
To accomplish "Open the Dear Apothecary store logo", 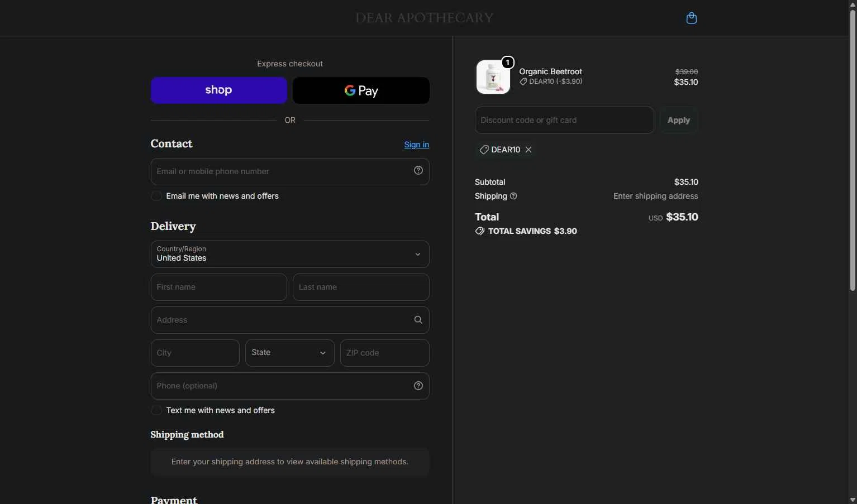I will [425, 18].
